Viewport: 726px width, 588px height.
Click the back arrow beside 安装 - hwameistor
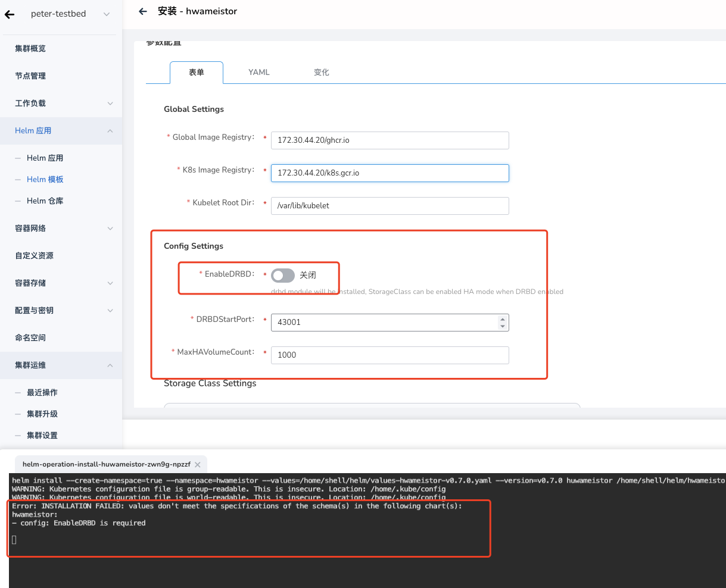[142, 11]
